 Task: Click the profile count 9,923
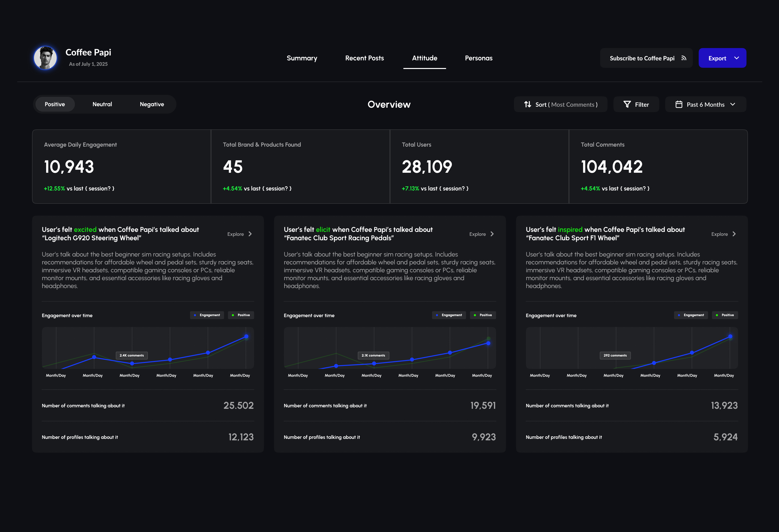coord(484,437)
